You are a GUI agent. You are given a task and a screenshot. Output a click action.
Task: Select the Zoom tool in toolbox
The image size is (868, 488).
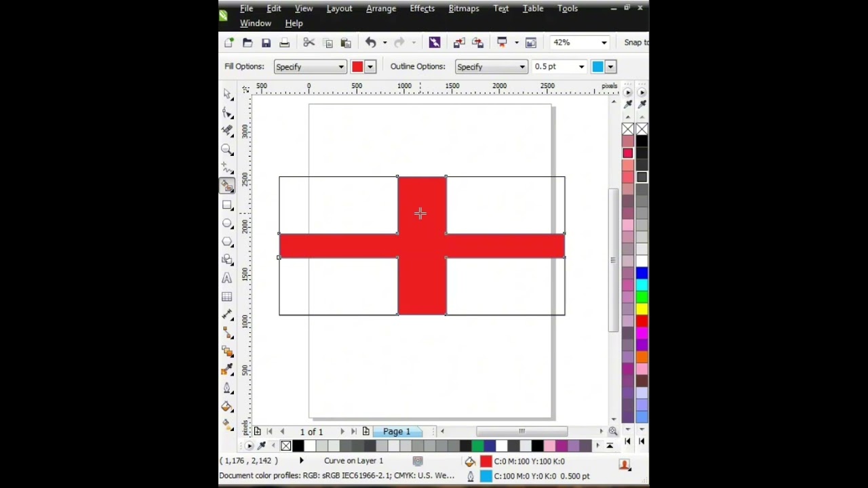[x=227, y=149]
